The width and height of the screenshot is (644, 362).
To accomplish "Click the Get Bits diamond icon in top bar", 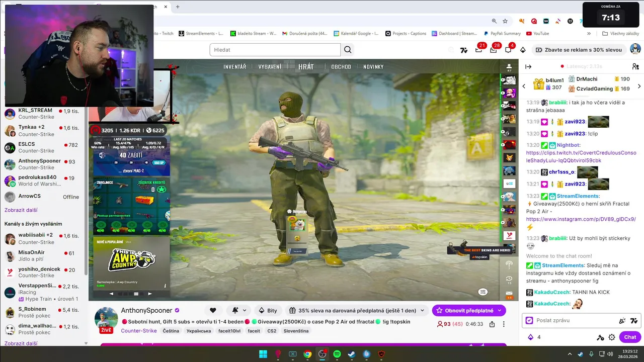I will [x=523, y=50].
